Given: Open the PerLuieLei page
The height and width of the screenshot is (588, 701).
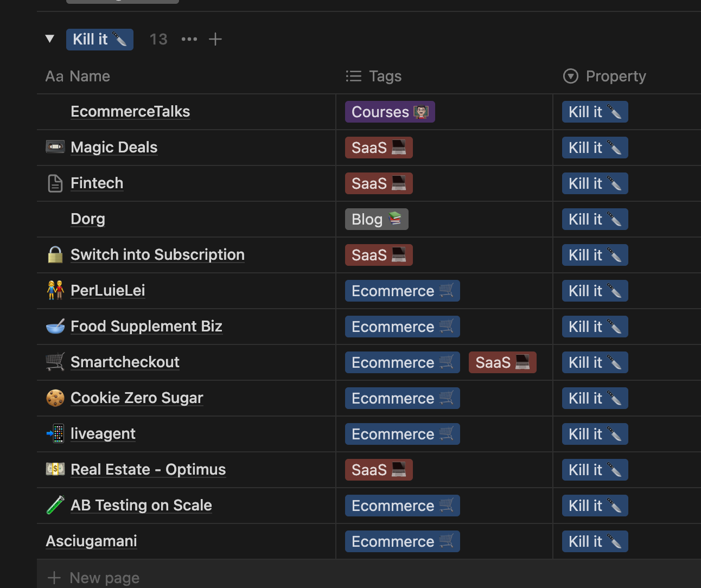Looking at the screenshot, I should [108, 290].
